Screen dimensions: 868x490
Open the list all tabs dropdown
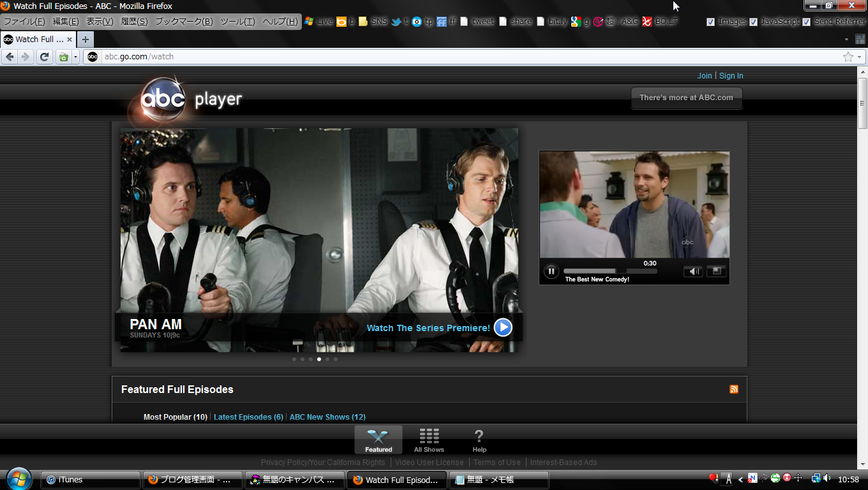click(846, 40)
